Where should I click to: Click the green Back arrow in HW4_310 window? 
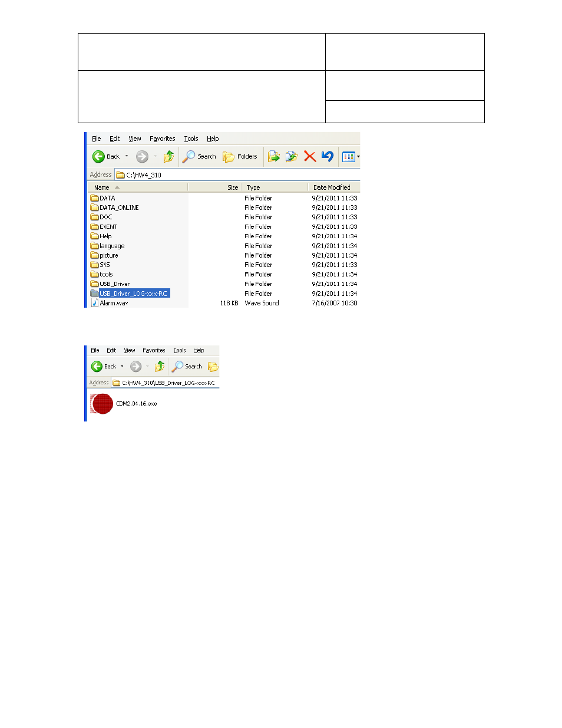98,157
